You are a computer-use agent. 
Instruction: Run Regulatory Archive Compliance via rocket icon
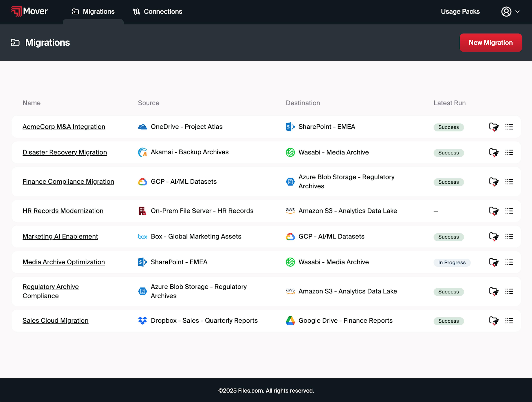point(493,291)
